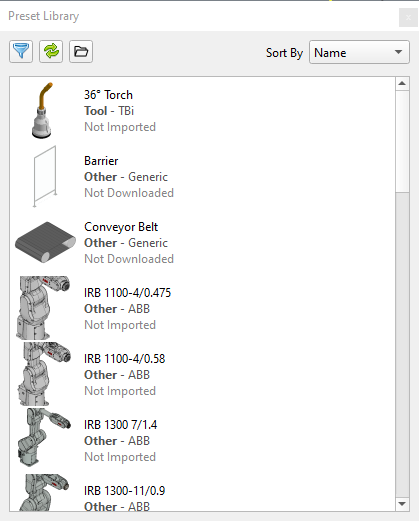The image size is (419, 521).
Task: Open the Sort By dropdown
Action: [359, 52]
